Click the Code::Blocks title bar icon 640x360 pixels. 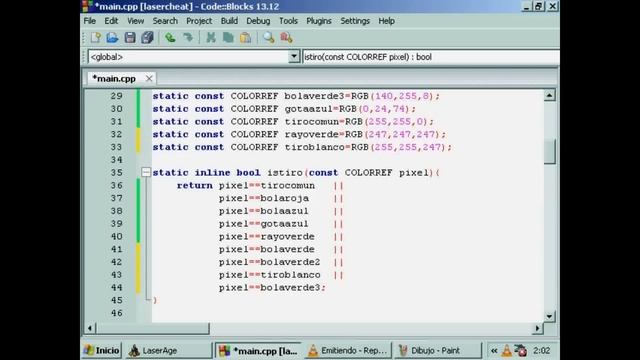[x=87, y=6]
